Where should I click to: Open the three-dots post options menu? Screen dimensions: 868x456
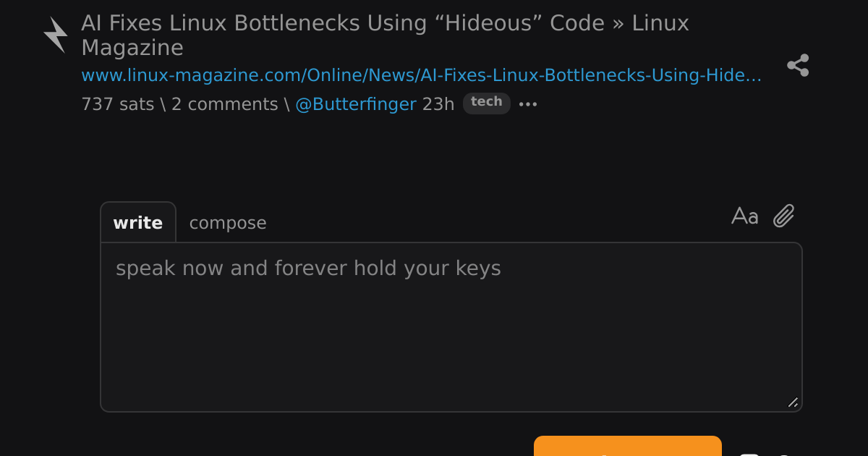tap(528, 104)
